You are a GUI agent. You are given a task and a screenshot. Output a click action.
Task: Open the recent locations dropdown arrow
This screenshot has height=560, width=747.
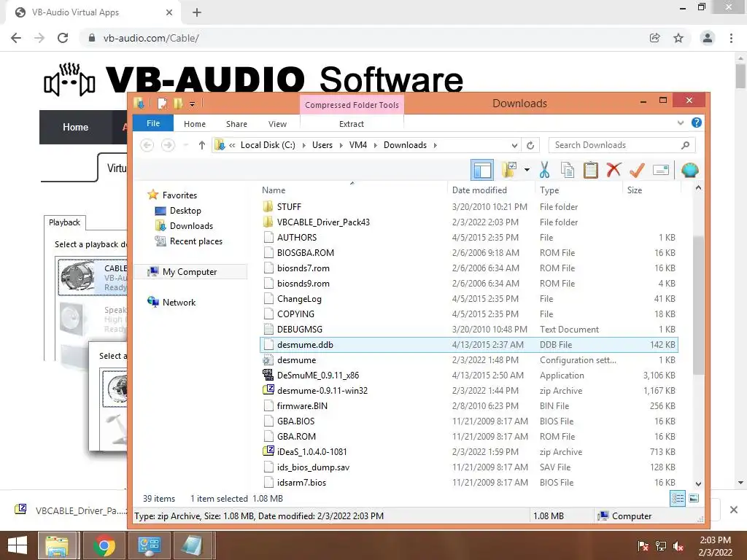point(186,145)
